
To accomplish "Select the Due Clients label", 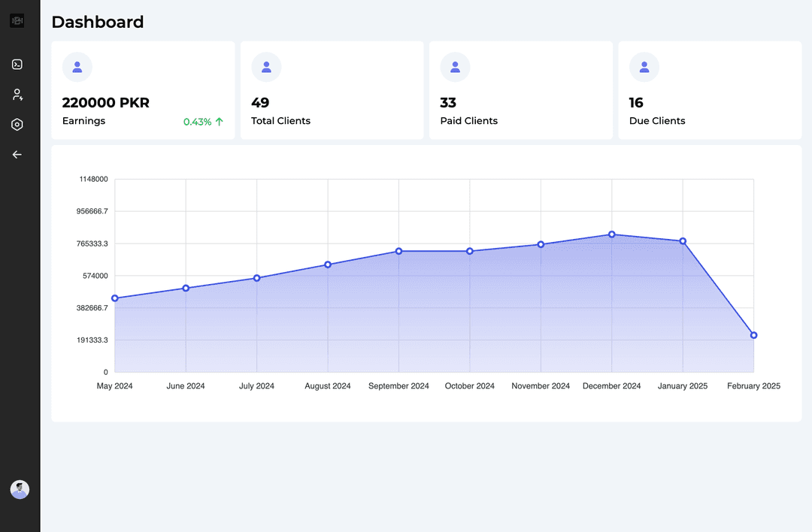I will 657,121.
